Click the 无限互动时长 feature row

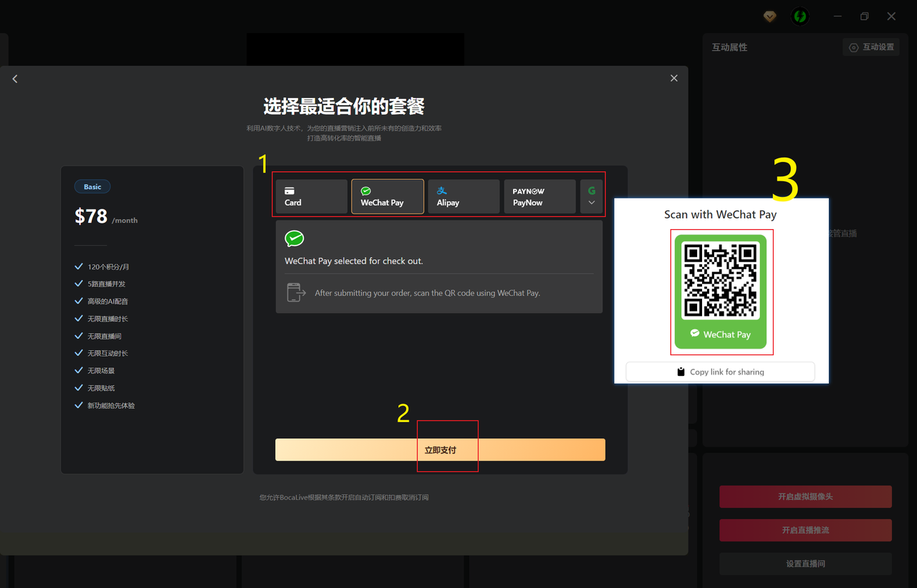(102, 353)
